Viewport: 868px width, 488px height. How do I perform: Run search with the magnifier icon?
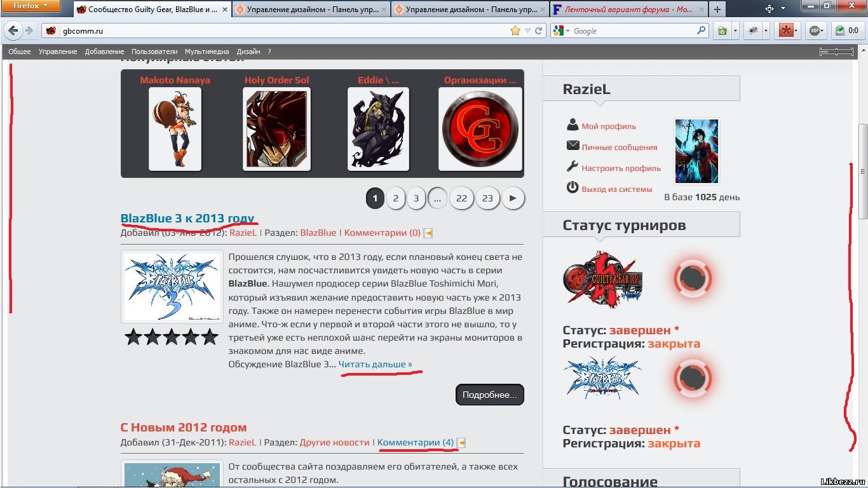701,30
